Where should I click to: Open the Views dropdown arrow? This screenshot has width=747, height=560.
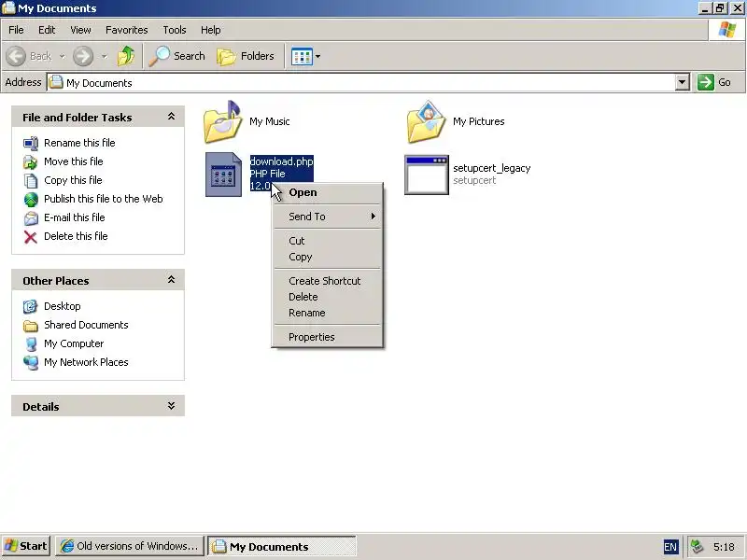point(317,57)
